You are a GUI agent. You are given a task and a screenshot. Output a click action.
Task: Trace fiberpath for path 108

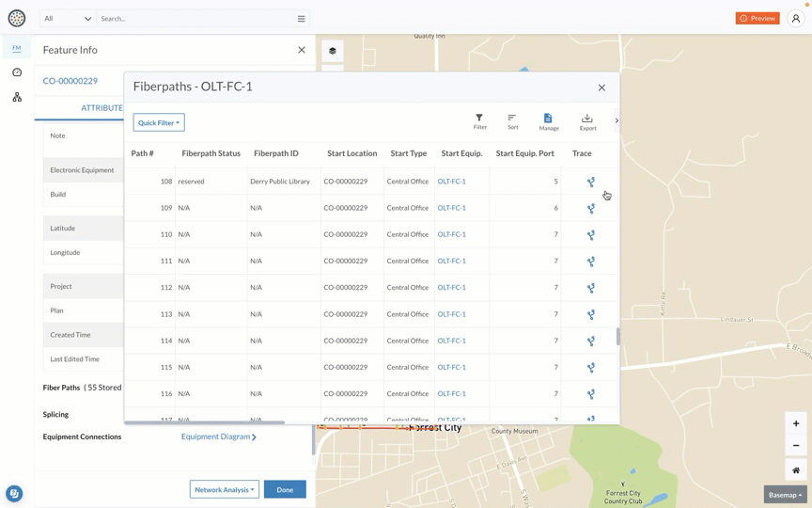(590, 182)
